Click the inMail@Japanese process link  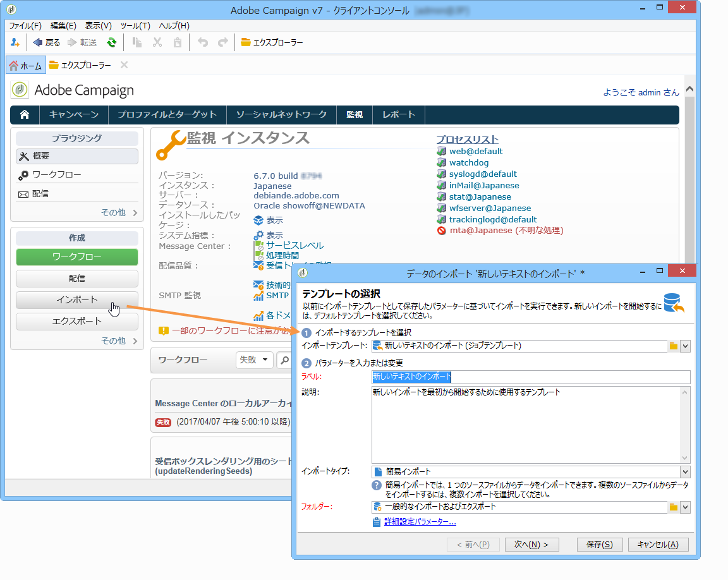tap(484, 186)
